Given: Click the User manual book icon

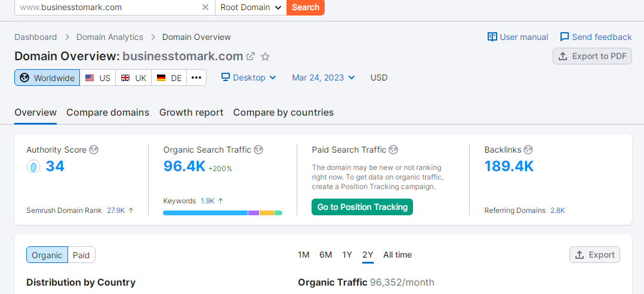Looking at the screenshot, I should point(492,37).
